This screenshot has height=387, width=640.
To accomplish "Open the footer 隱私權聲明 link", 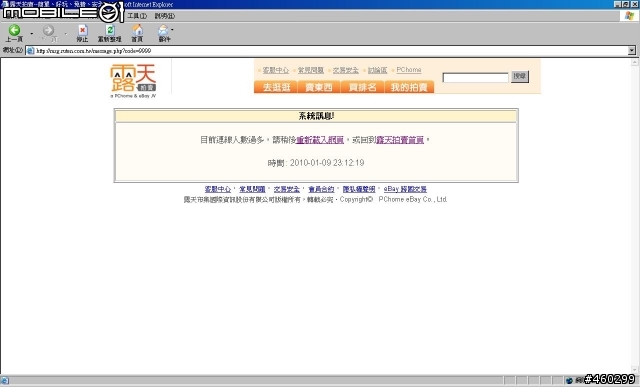I will coord(359,189).
